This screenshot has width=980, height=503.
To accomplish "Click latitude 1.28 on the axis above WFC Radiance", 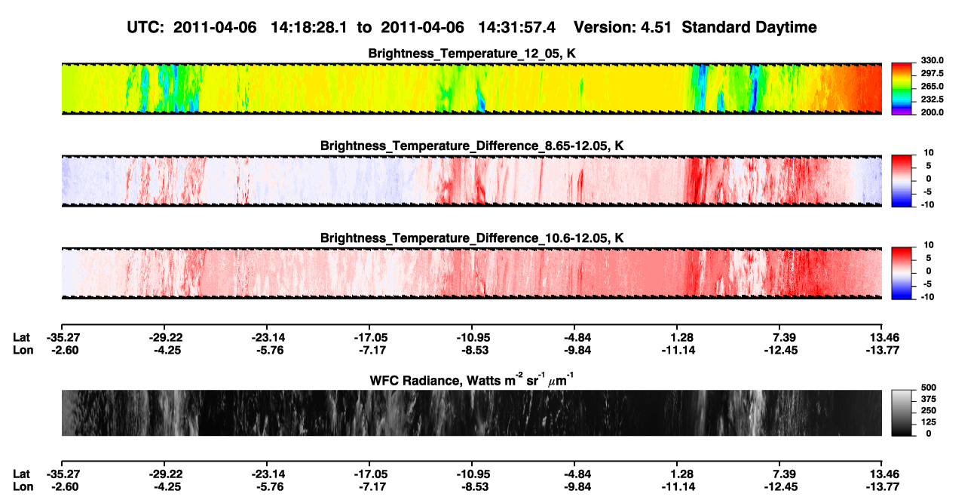I will [680, 337].
